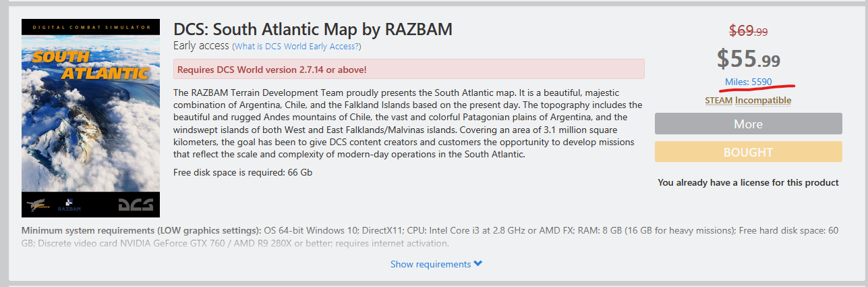The image size is (868, 287).
Task: Click the South Atlantic cover art thumbnail
Action: click(x=90, y=118)
